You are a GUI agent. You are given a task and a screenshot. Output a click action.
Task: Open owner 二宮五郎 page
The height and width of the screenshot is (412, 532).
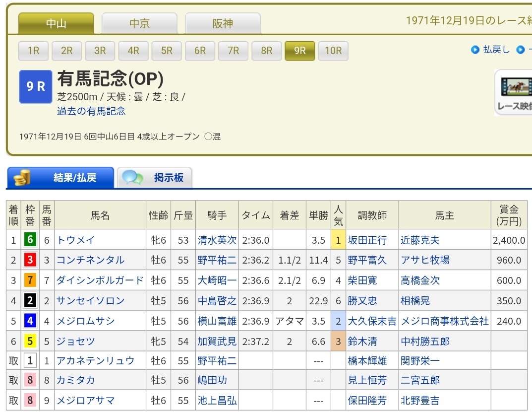(x=420, y=380)
